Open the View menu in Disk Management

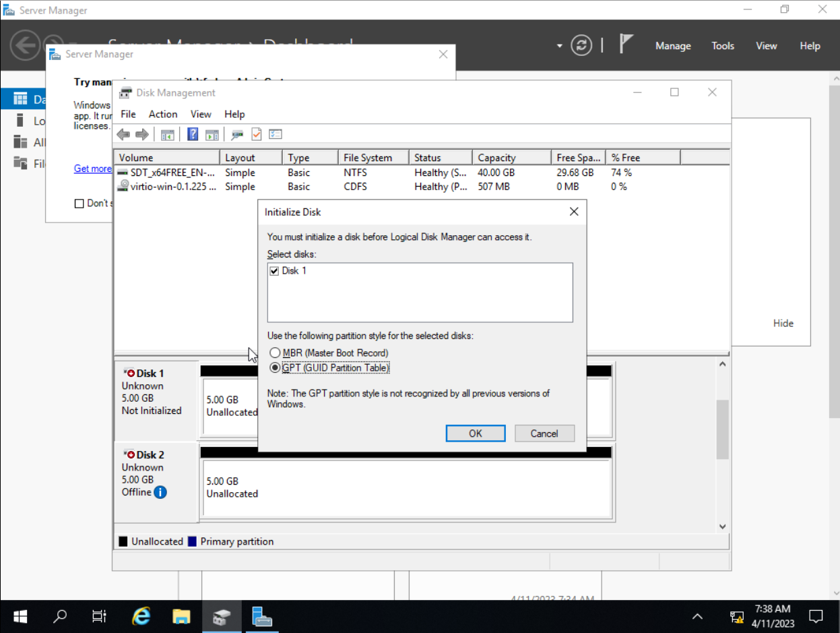(201, 114)
